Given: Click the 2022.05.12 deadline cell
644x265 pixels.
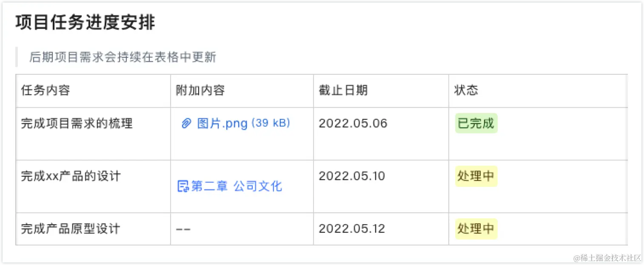Looking at the screenshot, I should click(352, 229).
